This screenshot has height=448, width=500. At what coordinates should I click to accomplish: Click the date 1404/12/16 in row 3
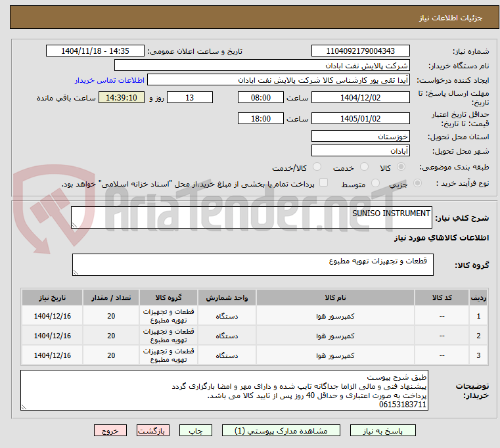[x=53, y=355]
